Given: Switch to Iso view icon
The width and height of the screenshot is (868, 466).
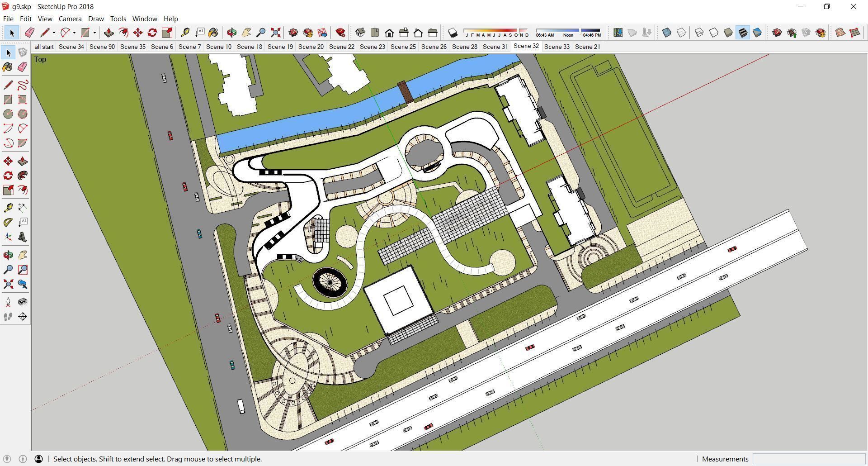Looking at the screenshot, I should tap(360, 33).
